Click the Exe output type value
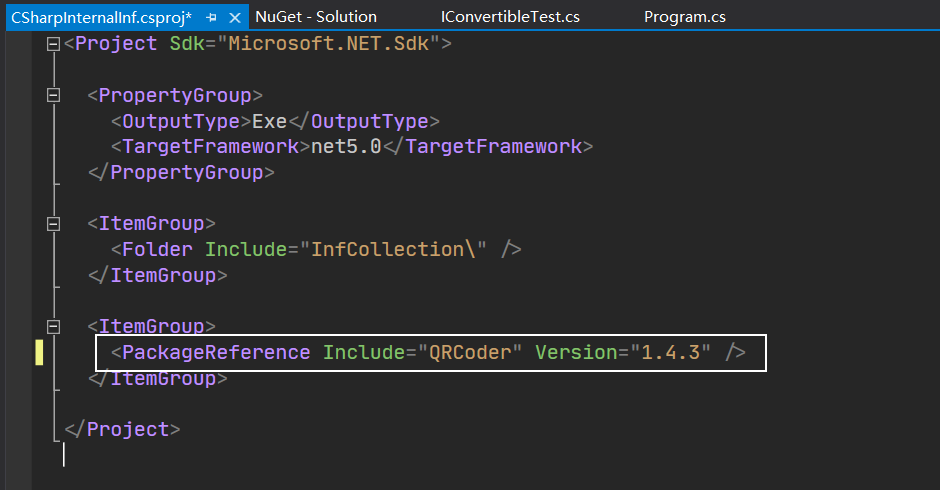Screen dimensions: 940x490 click(269, 121)
